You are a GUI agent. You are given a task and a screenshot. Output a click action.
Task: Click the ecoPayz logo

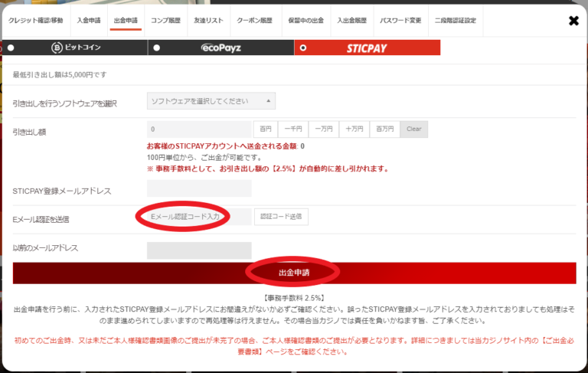(x=221, y=47)
